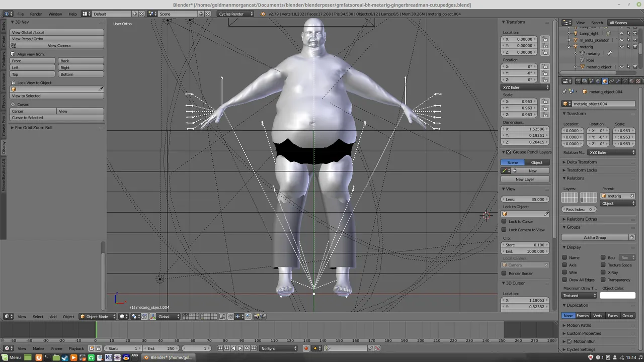Jump to the first frame in the timeline
Image resolution: width=644 pixels, height=362 pixels.
tap(220, 348)
